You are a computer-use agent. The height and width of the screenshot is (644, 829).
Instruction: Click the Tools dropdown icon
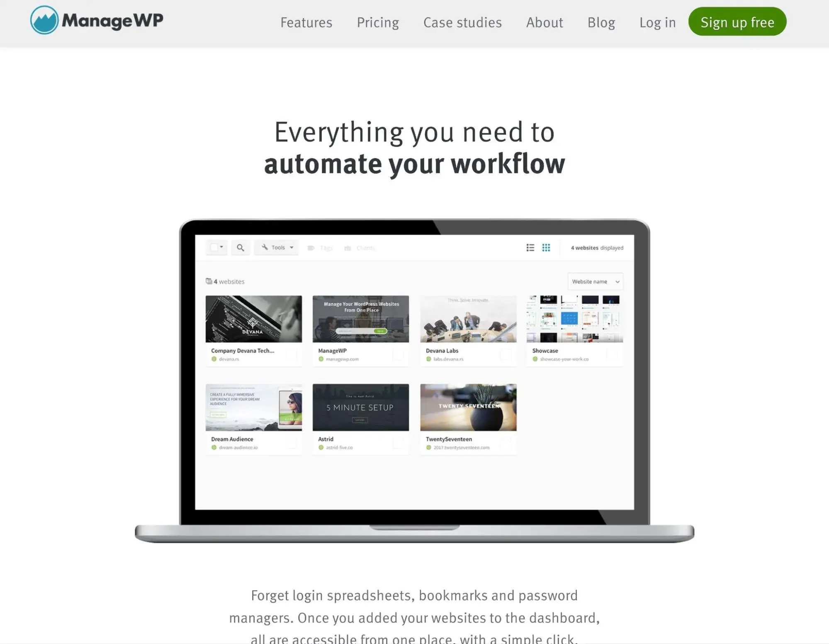click(x=291, y=247)
